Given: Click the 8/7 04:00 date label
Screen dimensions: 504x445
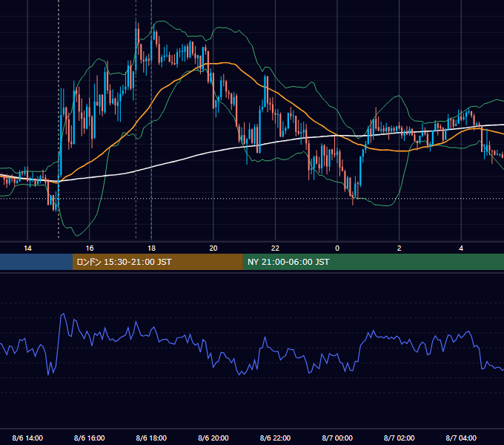Looking at the screenshot, I should [461, 438].
